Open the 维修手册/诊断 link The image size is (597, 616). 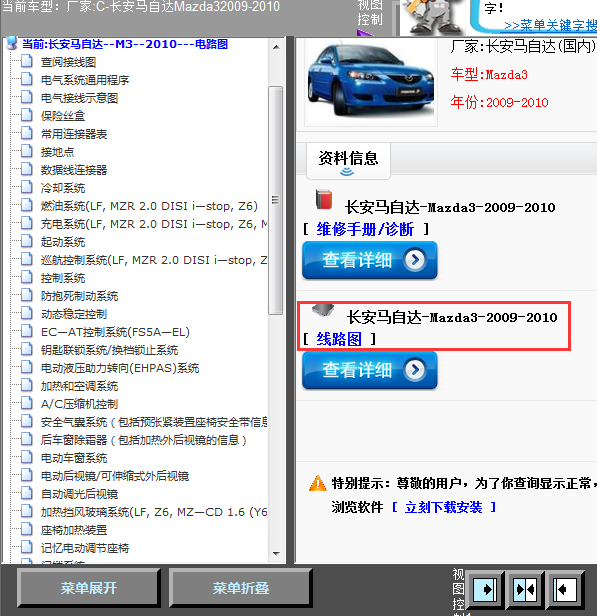(x=365, y=229)
